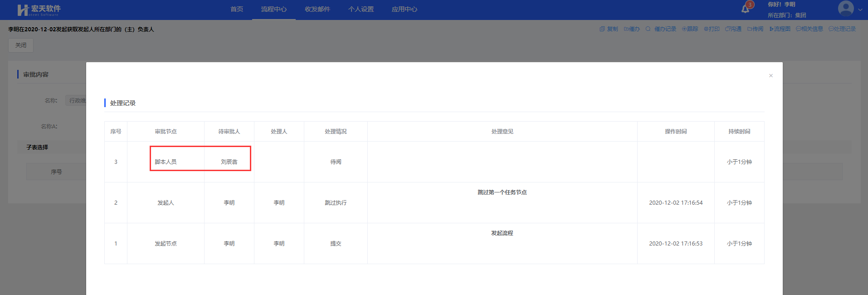Screen dimensions: 868x295
Task: Go to the 首页 menu tab
Action: coord(237,9)
